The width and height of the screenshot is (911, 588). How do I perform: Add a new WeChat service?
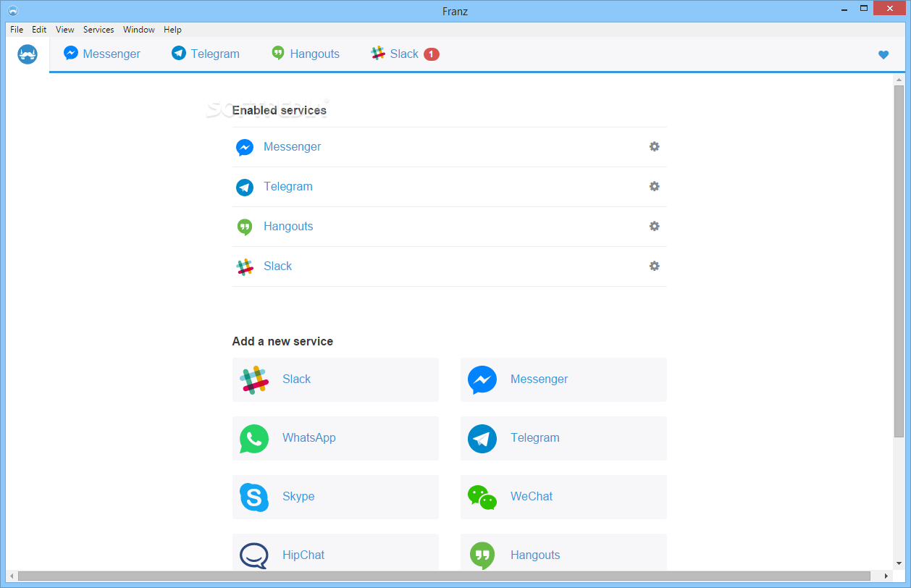563,497
